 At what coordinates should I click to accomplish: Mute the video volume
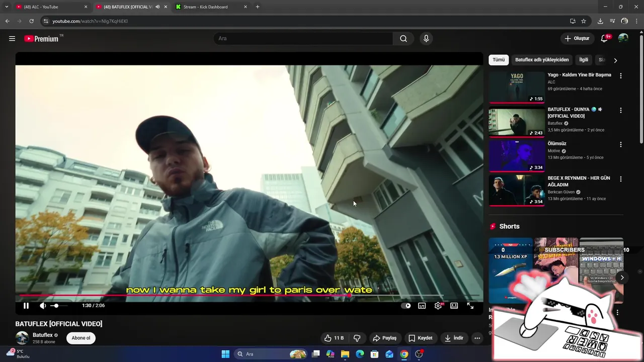coord(43,306)
